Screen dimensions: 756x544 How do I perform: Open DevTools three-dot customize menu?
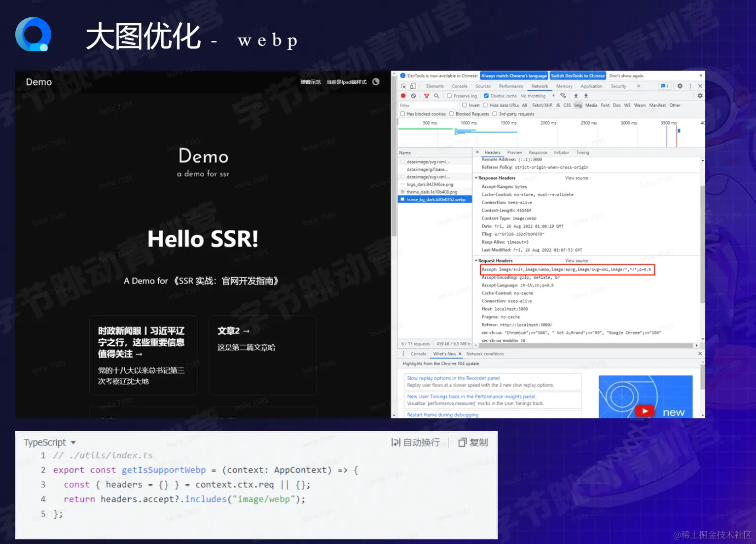click(x=690, y=86)
